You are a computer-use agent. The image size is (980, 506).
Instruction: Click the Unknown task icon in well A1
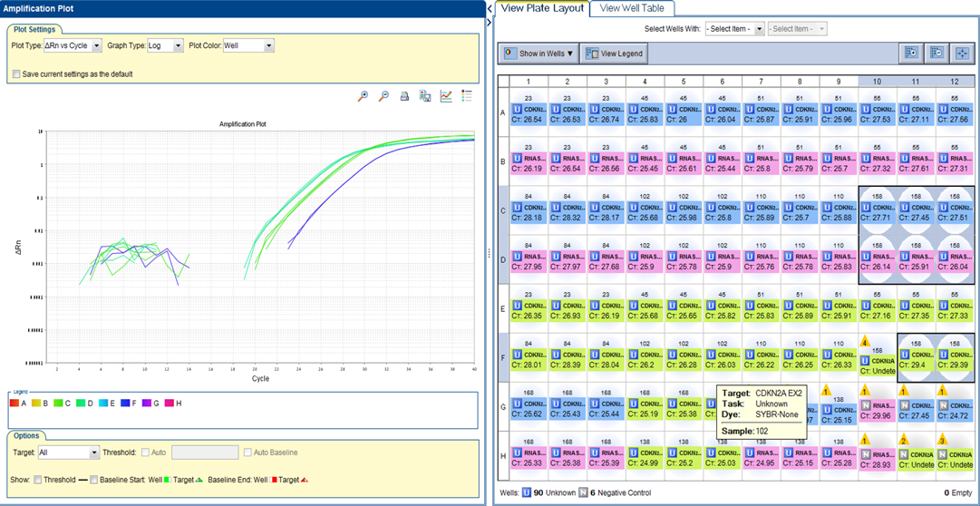518,110
